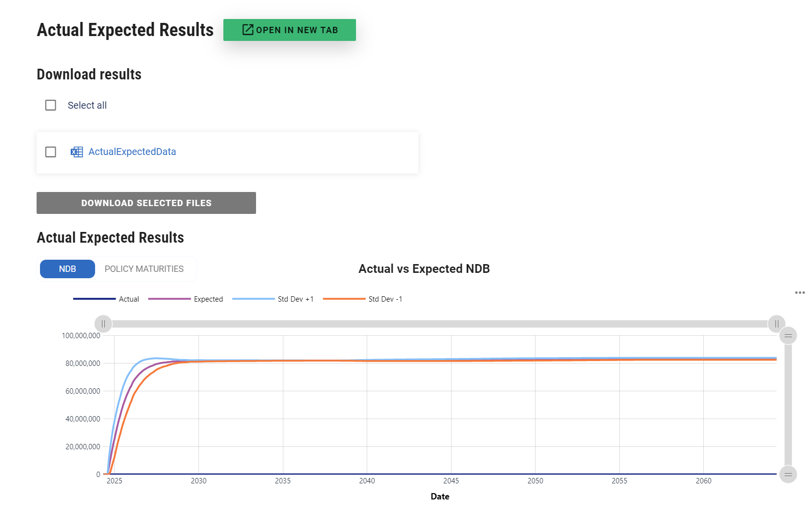This screenshot has width=812, height=516.
Task: Click the horizontal range bar above the chart
Action: pyautogui.click(x=439, y=324)
